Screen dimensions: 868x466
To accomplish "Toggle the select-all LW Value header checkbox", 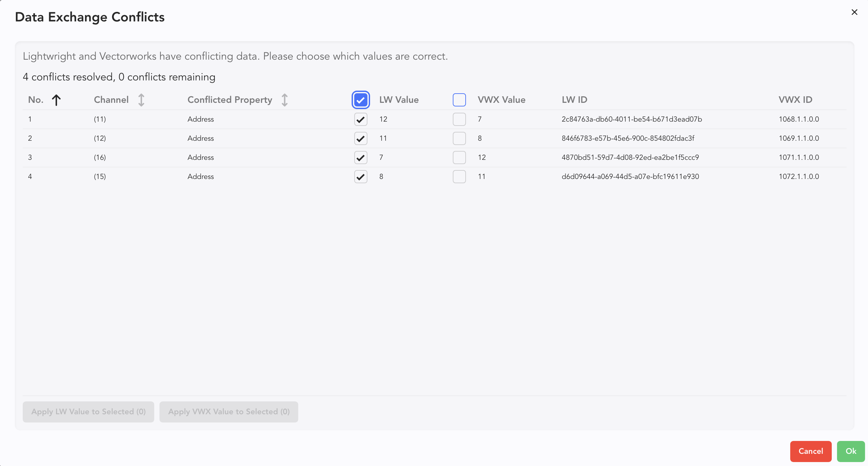I will click(x=361, y=100).
